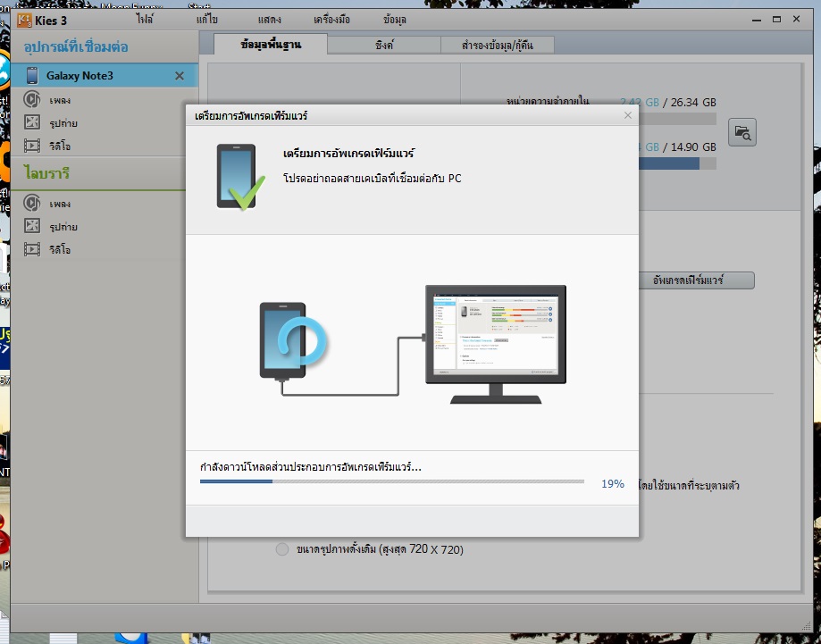Switch to the ข้อมูลพื้นฐาน tab
This screenshot has width=821, height=644.
(271, 45)
